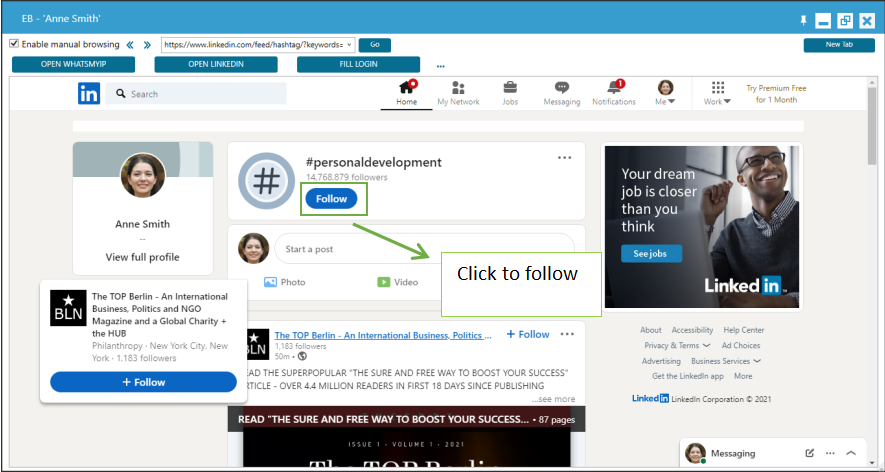Expand Business Services dropdown
Screen dimensions: 885x472
pyautogui.click(x=726, y=361)
